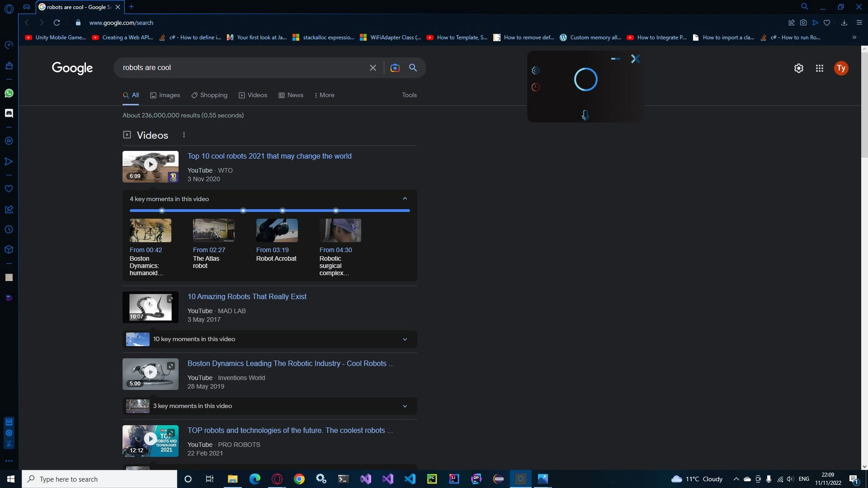The width and height of the screenshot is (868, 488).
Task: Show more bookmarks chevron
Action: click(854, 38)
